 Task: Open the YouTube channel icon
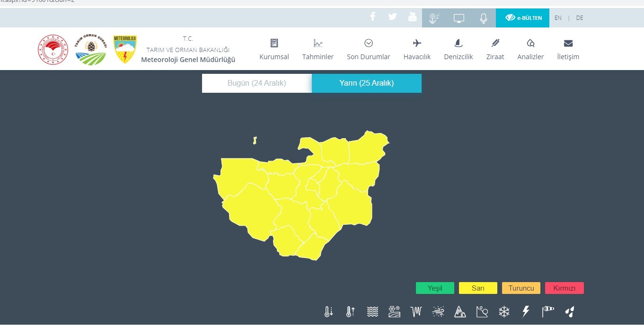(412, 17)
